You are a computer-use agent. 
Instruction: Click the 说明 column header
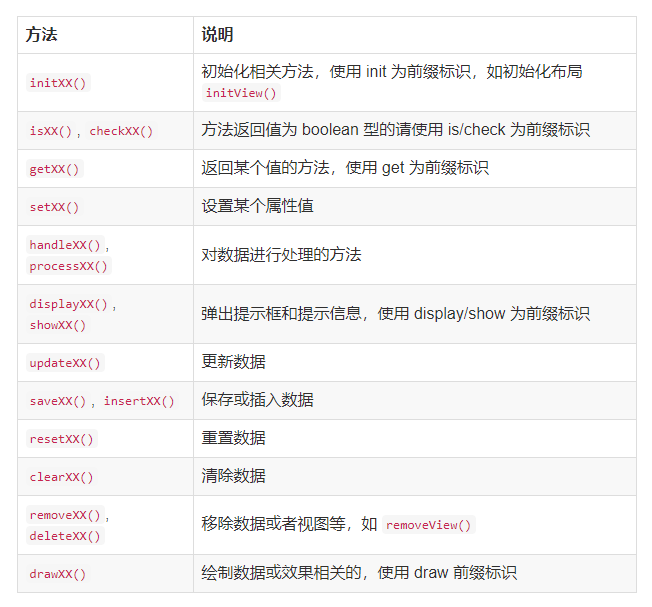click(x=415, y=35)
